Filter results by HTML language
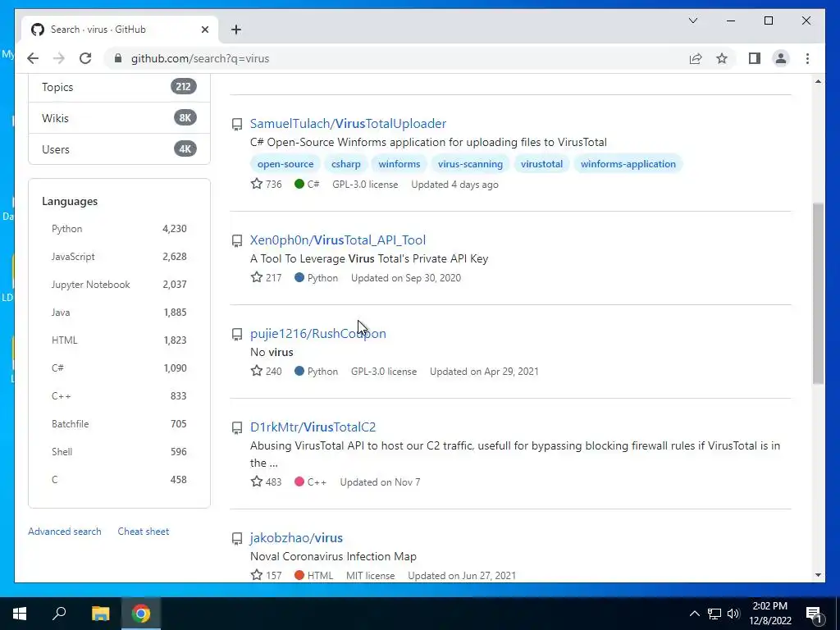The image size is (840, 630). click(119, 340)
